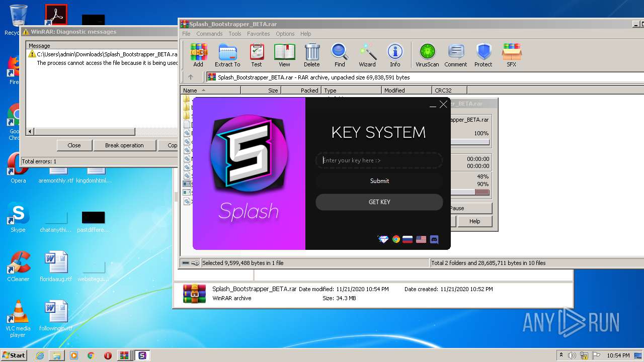Screen dimensions: 644x362
Task: Click the Protect shield icon
Action: 484,55
